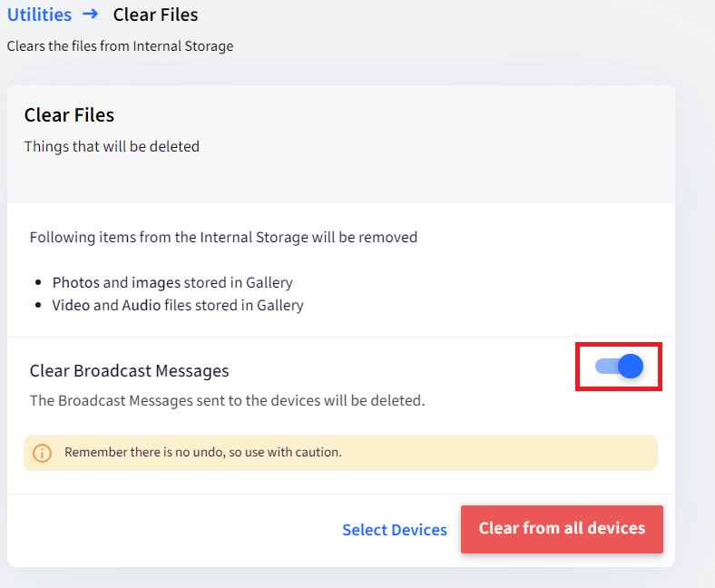Viewport: 715px width, 588px height.
Task: Click the Clear Files breadcrumb title
Action: point(155,15)
